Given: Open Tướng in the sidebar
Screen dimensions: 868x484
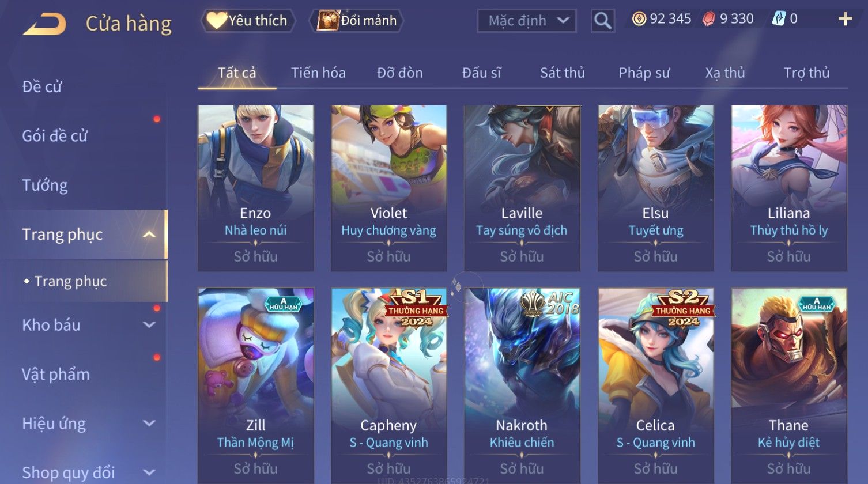Looking at the screenshot, I should click(x=45, y=185).
